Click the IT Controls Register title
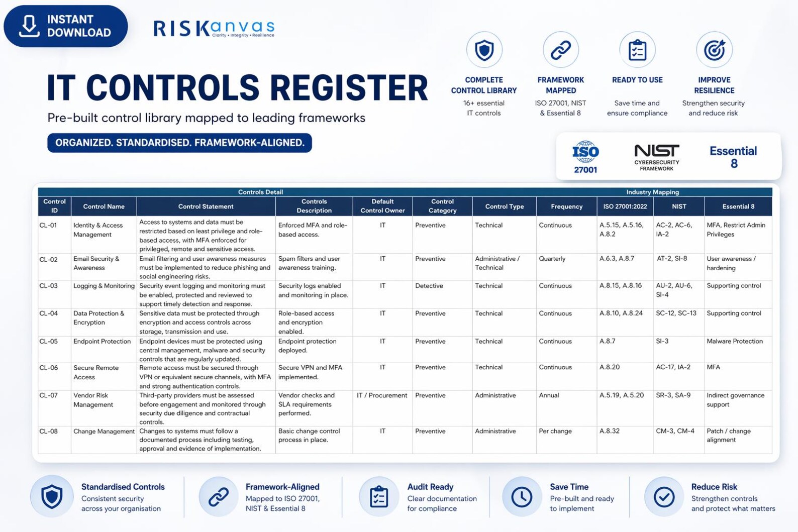 tap(237, 87)
